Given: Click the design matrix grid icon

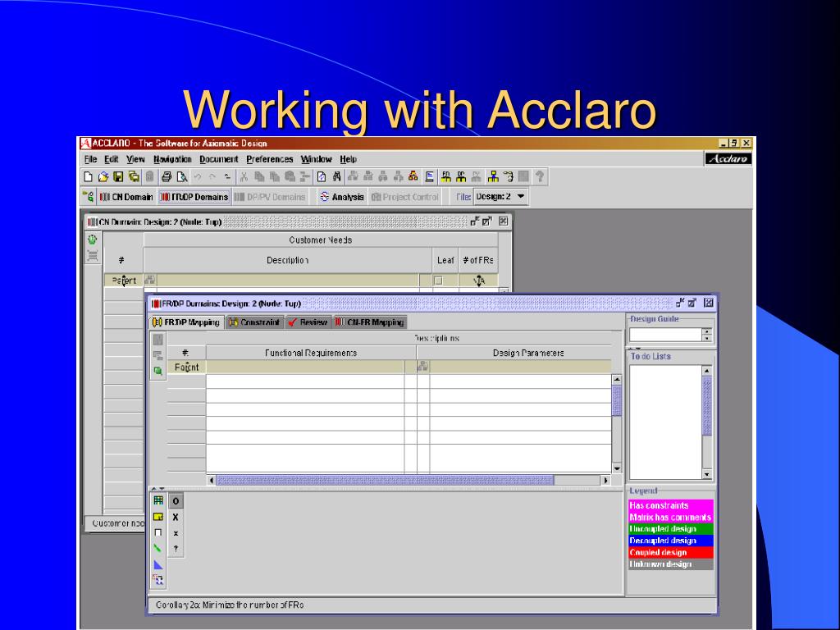Looking at the screenshot, I should pyautogui.click(x=158, y=500).
